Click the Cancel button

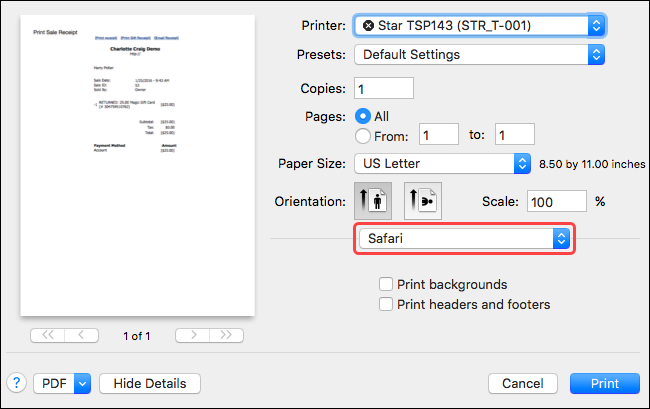click(x=523, y=384)
